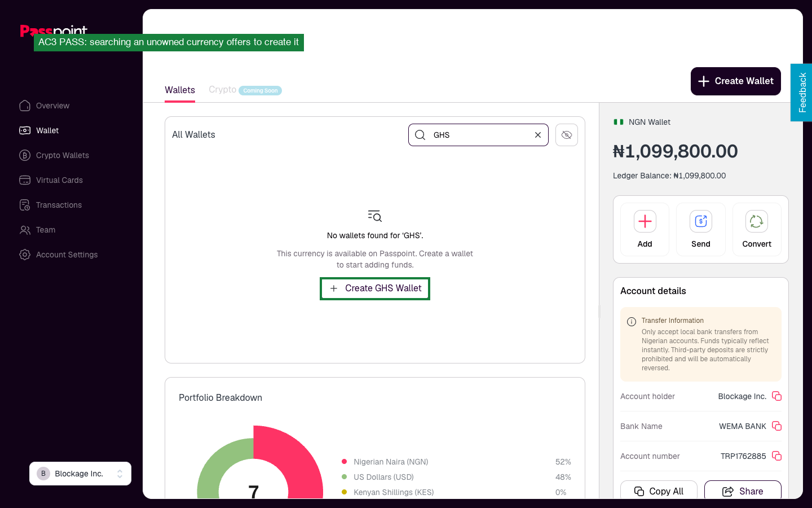
Task: Click Create GHS Wallet button
Action: click(375, 288)
